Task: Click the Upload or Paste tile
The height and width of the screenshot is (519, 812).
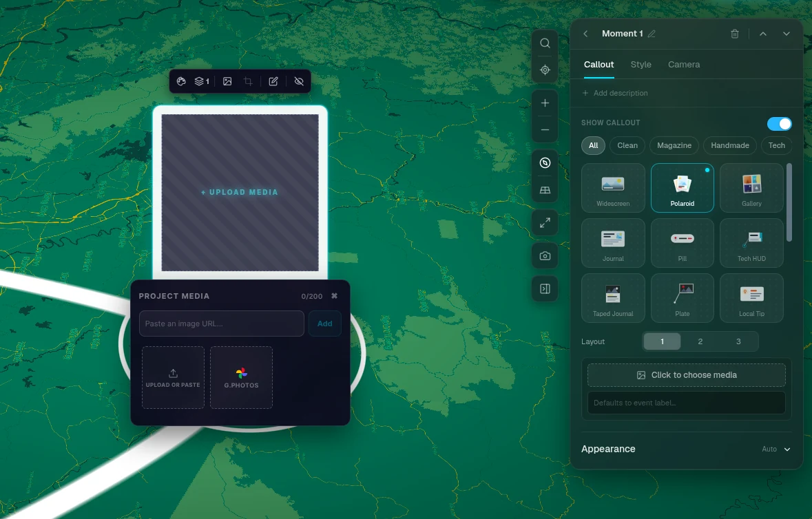Action: pos(173,378)
